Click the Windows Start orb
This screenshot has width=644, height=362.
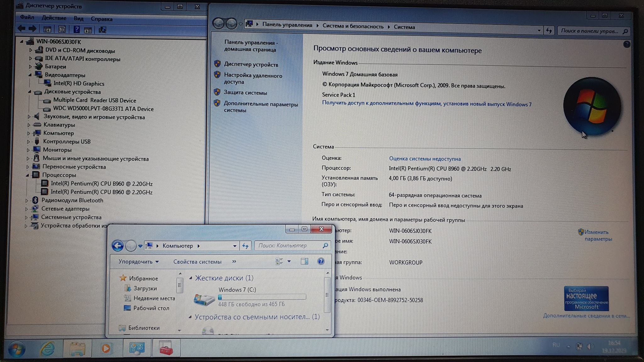16,349
